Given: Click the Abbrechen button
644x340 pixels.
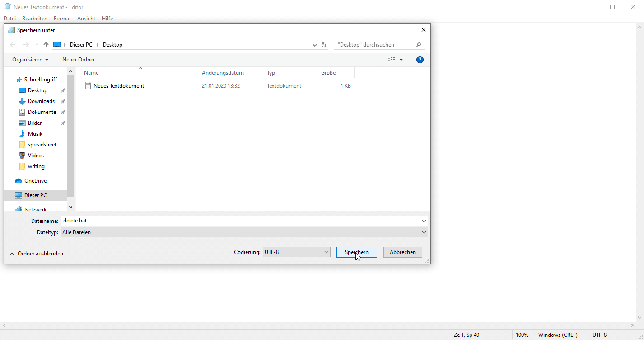Looking at the screenshot, I should click(402, 252).
